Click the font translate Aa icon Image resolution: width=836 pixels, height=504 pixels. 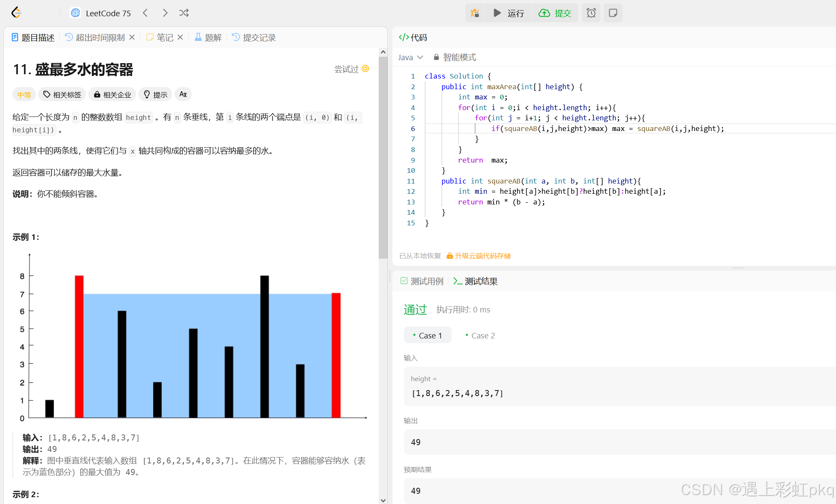coord(183,94)
